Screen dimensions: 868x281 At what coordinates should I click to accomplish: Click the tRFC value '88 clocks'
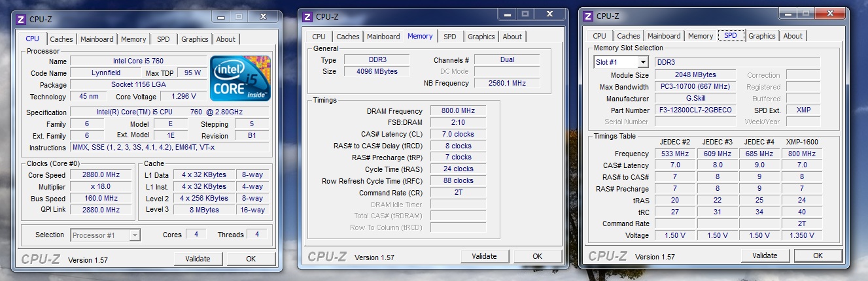(458, 181)
